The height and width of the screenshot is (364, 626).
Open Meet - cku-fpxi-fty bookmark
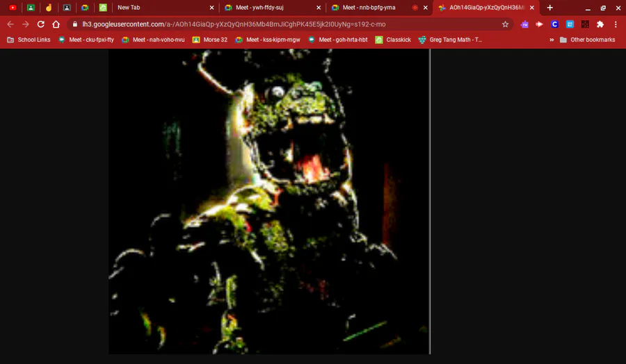tap(86, 40)
